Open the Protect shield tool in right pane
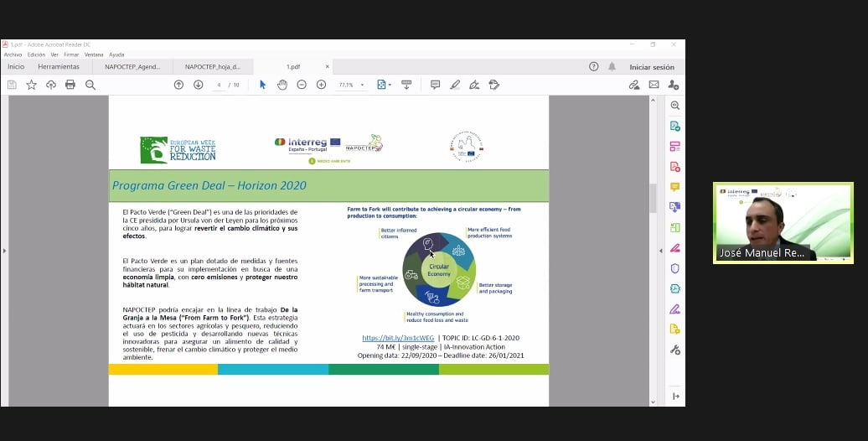 coord(674,268)
